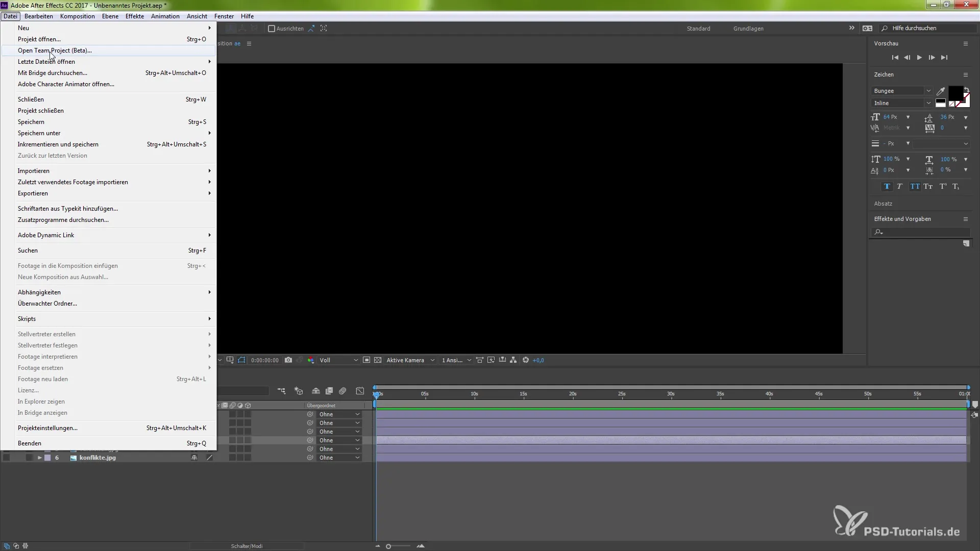Viewport: 980px width, 551px height.
Task: Toggle mask and shape path visibility
Action: 241,360
